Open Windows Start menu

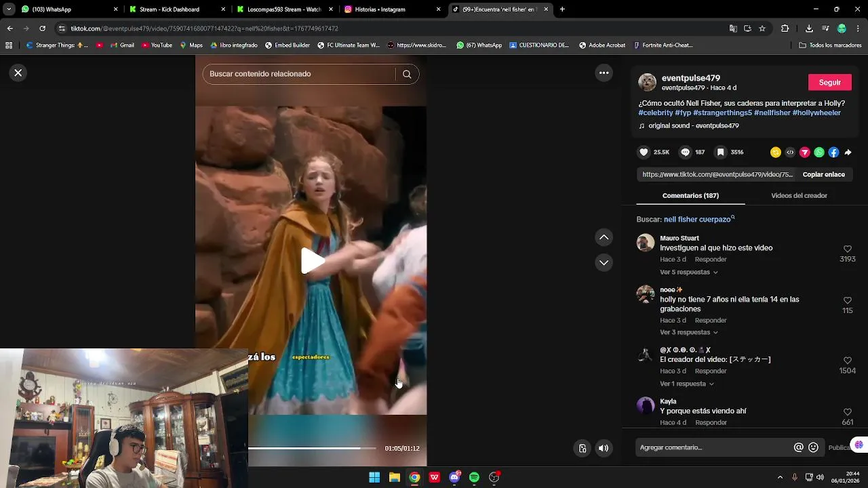point(374,477)
